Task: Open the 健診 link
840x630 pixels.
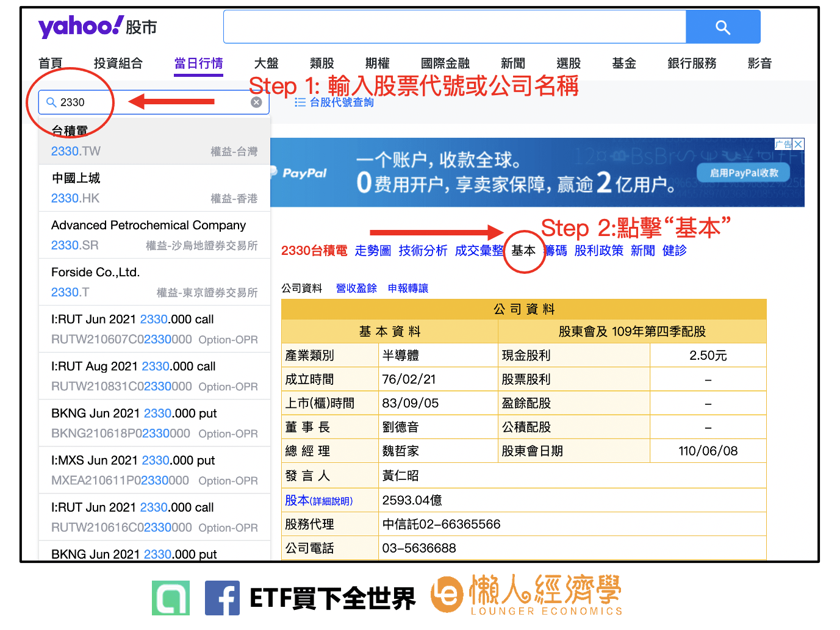Action: pos(675,251)
